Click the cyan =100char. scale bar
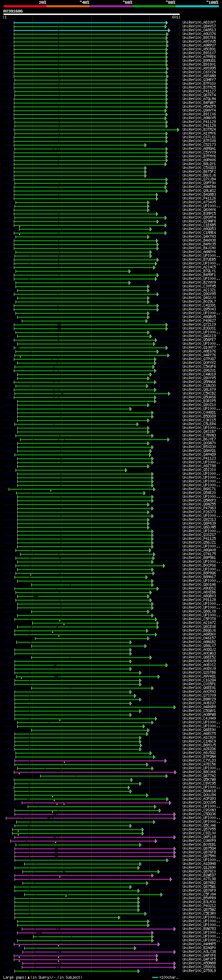222x980 pixels. coord(155,977)
